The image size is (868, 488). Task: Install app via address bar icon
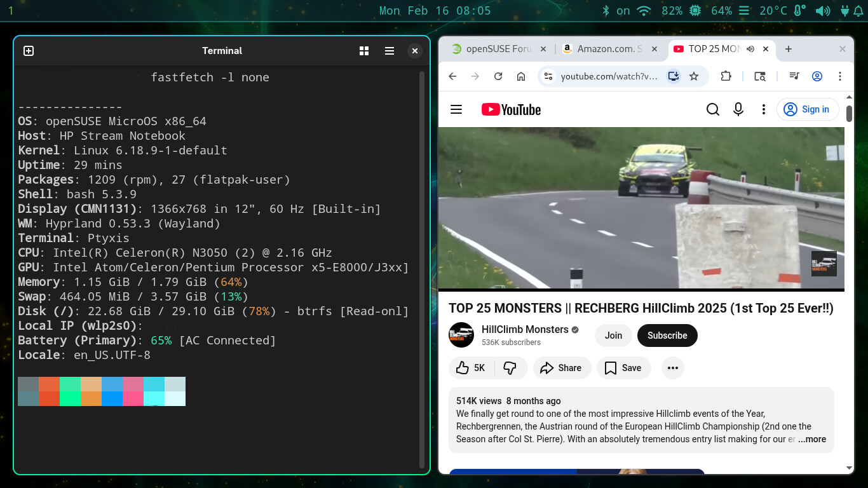pyautogui.click(x=674, y=76)
